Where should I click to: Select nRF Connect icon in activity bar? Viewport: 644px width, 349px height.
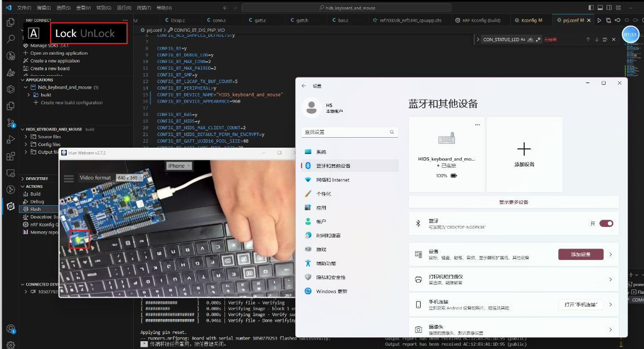click(11, 206)
